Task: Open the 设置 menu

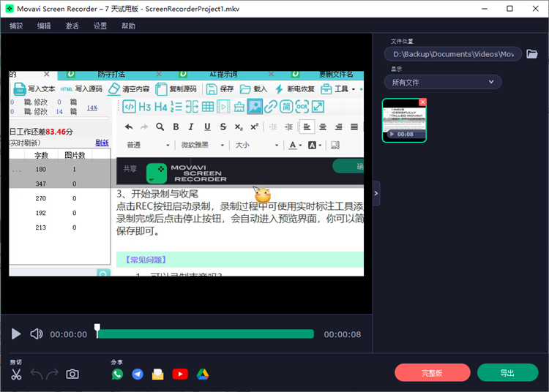Action: (x=100, y=26)
